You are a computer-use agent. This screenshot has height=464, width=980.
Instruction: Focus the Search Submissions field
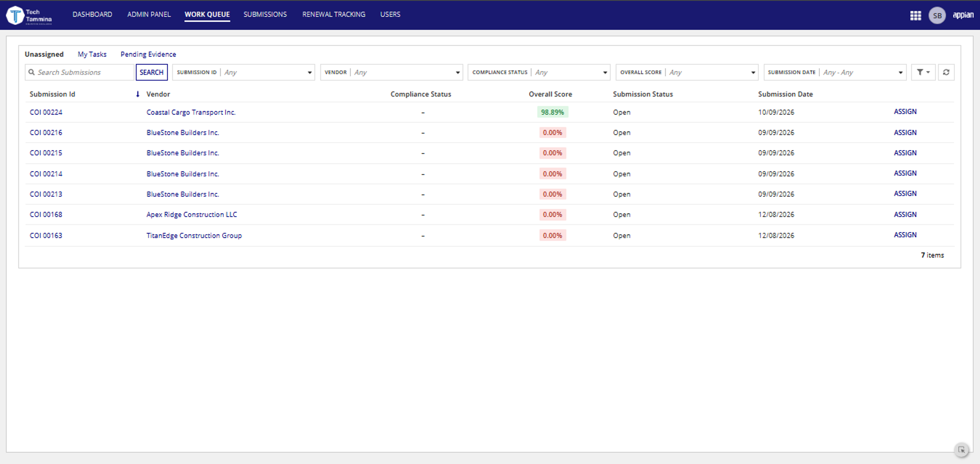tap(80, 72)
